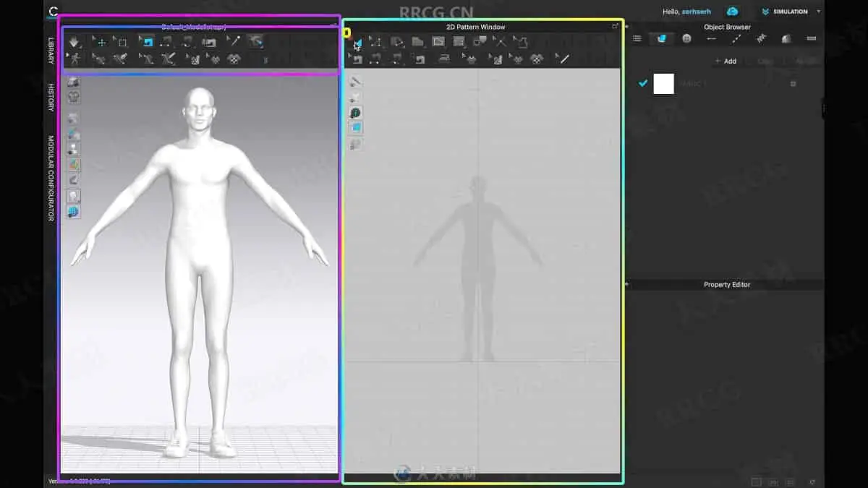Pop out the 2D Pattern Window
Screen dimensions: 868x488
616,26
